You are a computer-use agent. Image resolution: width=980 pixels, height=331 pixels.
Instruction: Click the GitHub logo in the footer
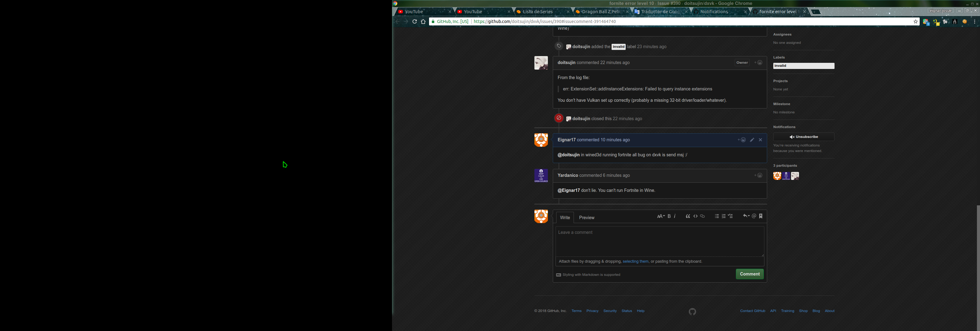[692, 312]
